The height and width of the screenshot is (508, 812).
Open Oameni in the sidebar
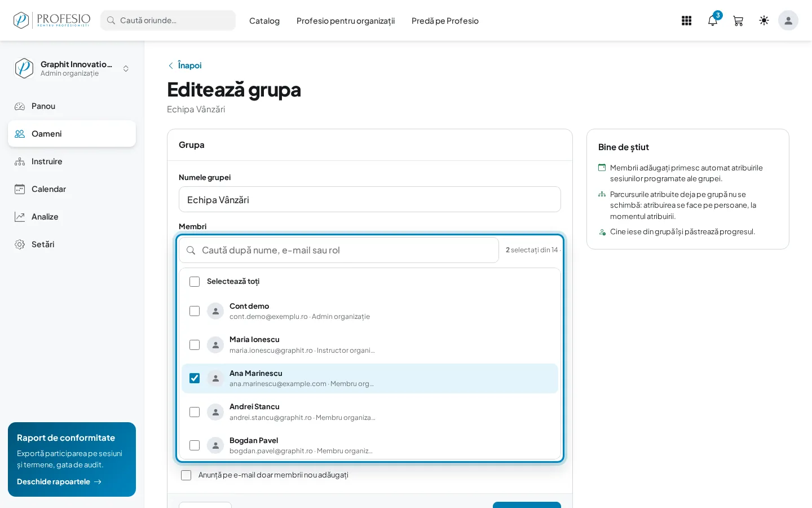[x=72, y=134]
